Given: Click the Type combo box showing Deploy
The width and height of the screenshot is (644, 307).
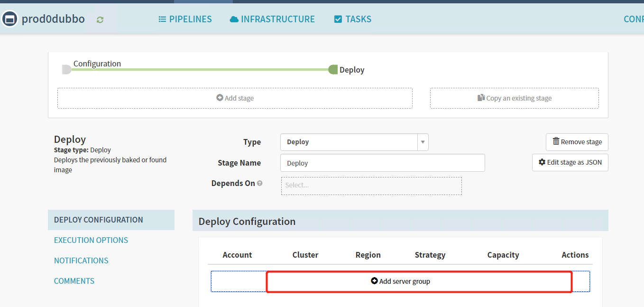Looking at the screenshot, I should click(x=349, y=142).
